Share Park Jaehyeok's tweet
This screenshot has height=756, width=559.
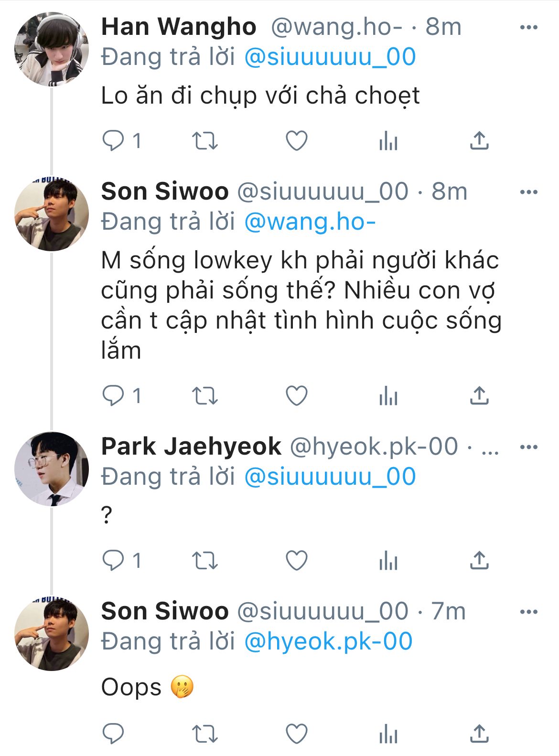tap(479, 560)
